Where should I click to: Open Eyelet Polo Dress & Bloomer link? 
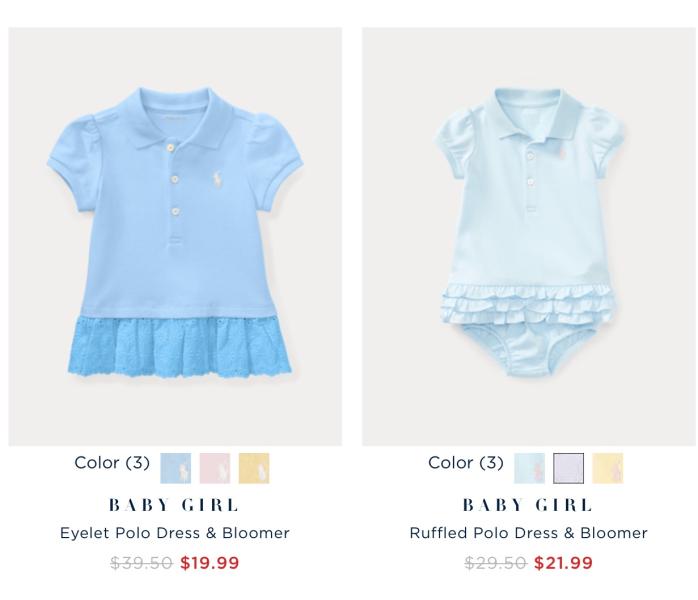(175, 533)
